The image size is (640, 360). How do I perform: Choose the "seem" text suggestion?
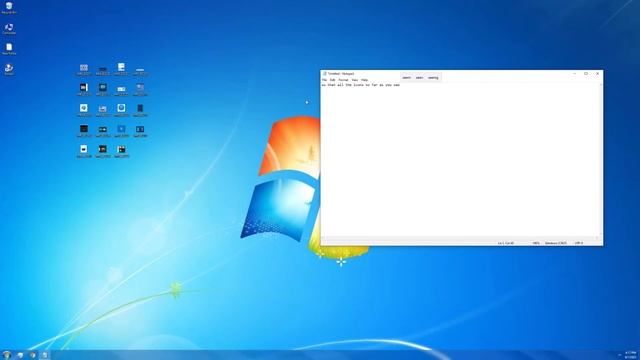pyautogui.click(x=407, y=78)
